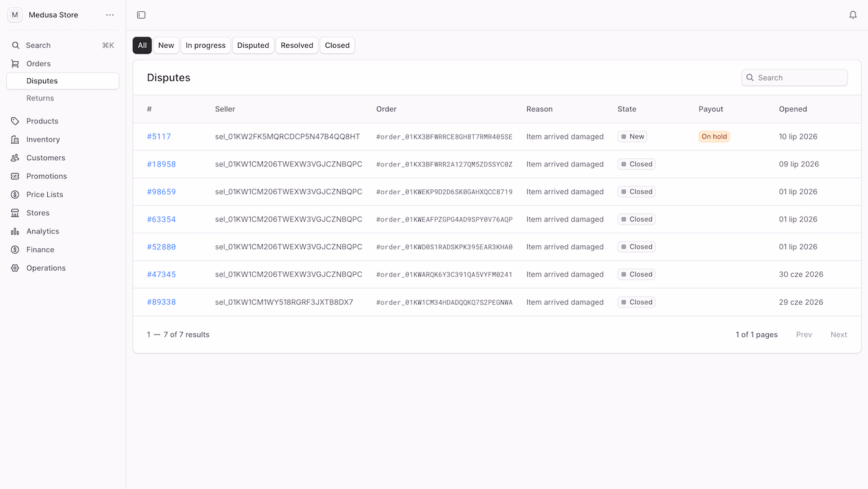Viewport: 868px width, 489px height.
Task: Click the Analytics bar chart icon
Action: [x=15, y=231]
